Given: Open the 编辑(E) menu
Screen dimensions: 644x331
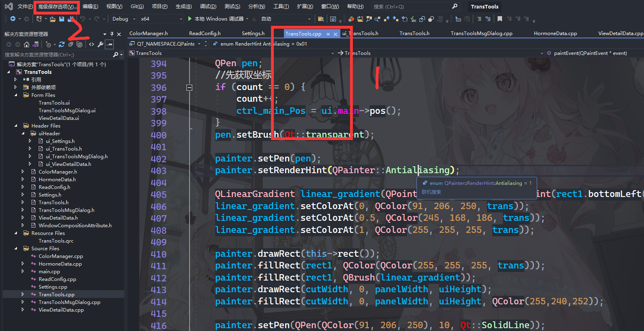Looking at the screenshot, I should (x=90, y=6).
